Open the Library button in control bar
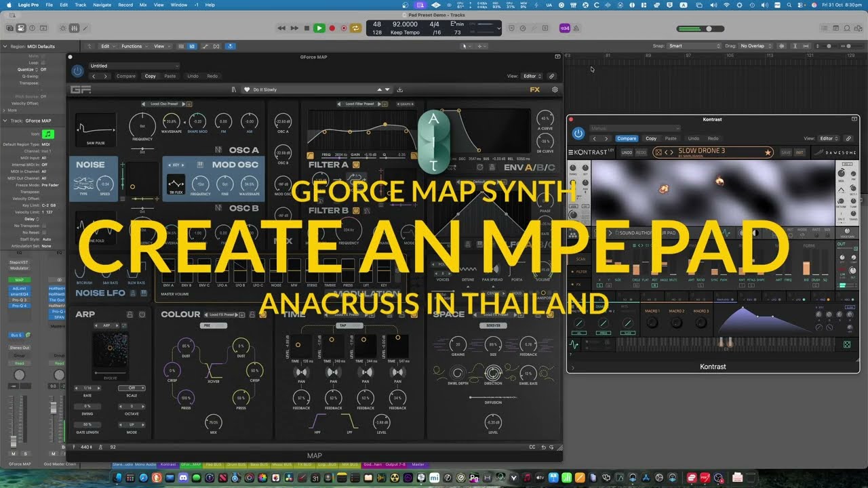Screen dimensions: 868x488 [x=9, y=28]
